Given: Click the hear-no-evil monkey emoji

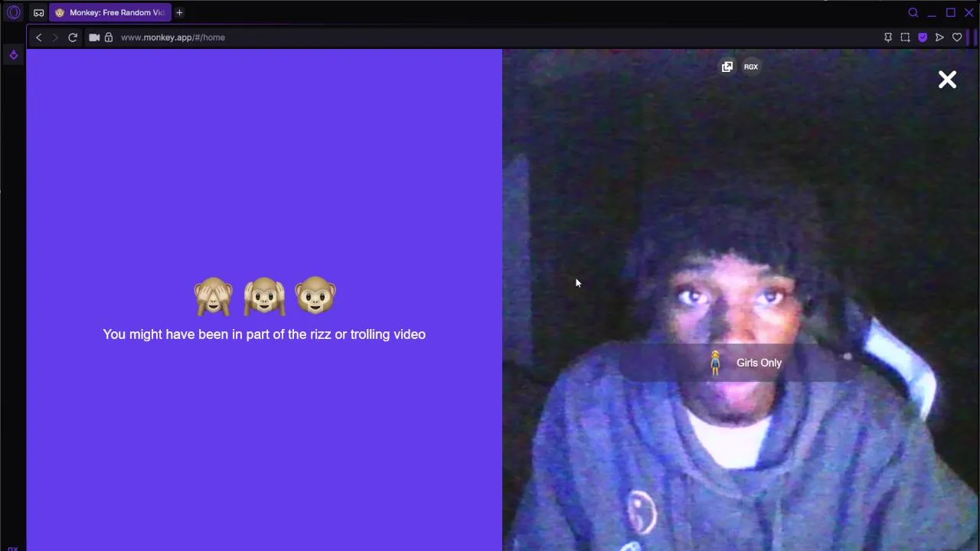Looking at the screenshot, I should coord(264,296).
